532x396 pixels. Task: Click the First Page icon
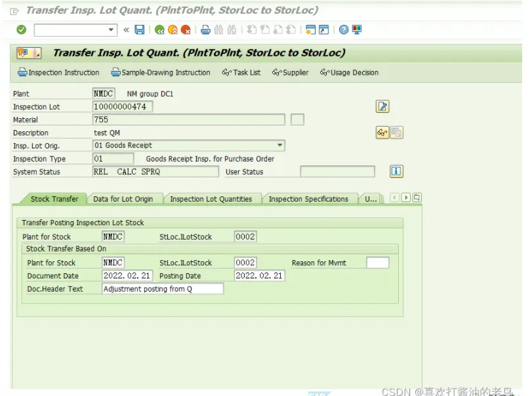251,30
